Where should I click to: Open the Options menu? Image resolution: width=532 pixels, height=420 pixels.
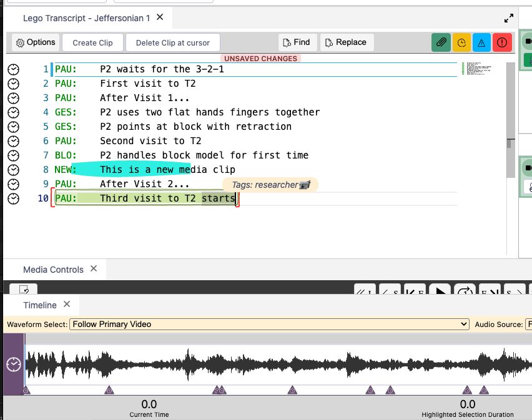[x=36, y=42]
